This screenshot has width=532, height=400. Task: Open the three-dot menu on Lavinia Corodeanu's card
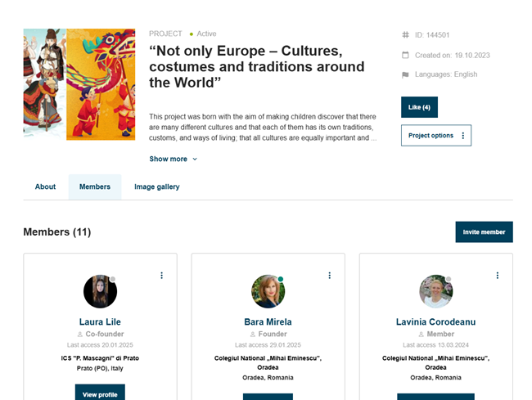pos(498,275)
